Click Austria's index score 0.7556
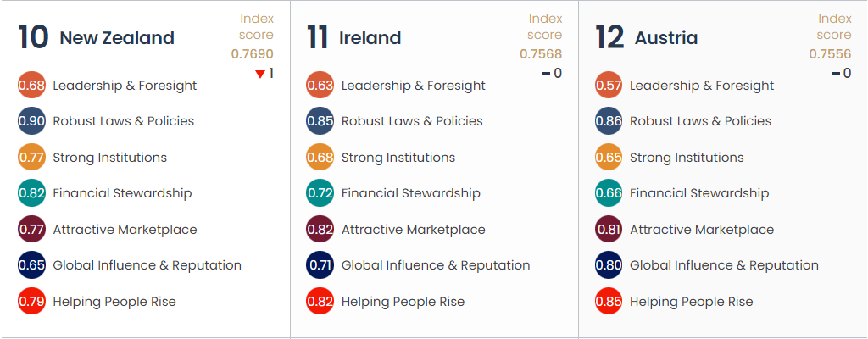The width and height of the screenshot is (868, 339). [830, 54]
